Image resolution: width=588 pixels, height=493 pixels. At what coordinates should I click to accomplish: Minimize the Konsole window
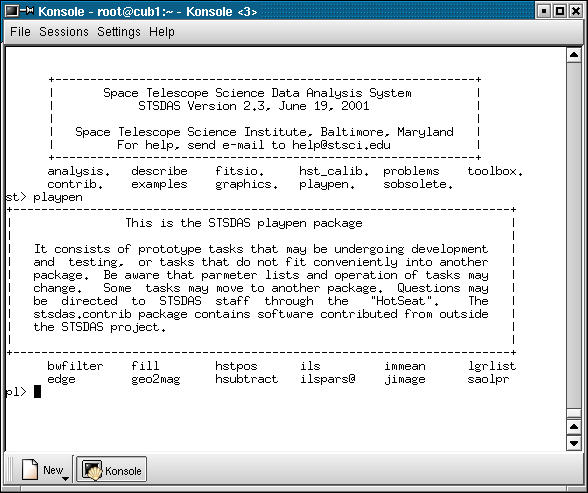point(543,11)
